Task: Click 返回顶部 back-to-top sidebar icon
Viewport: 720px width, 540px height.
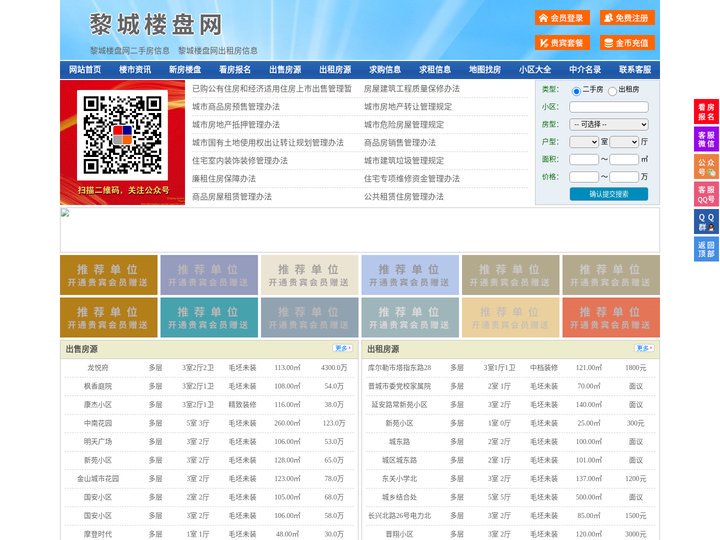Action: [x=706, y=249]
